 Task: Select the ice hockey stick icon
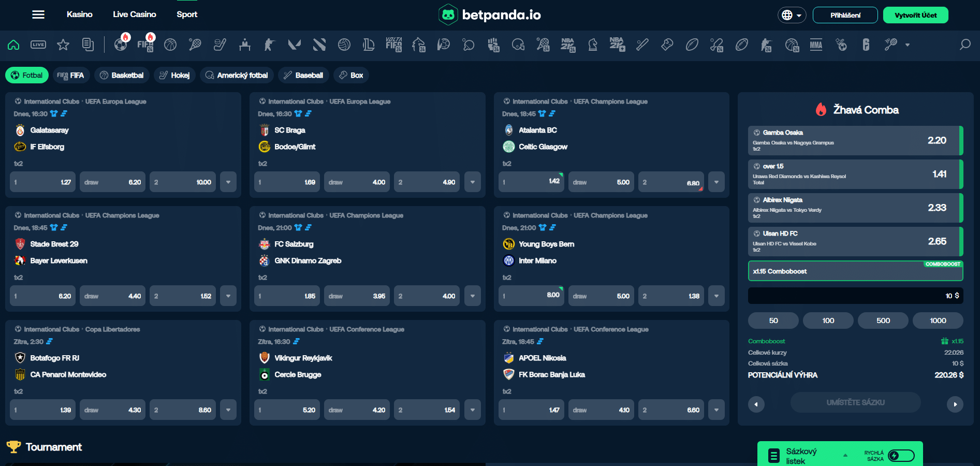[x=220, y=45]
